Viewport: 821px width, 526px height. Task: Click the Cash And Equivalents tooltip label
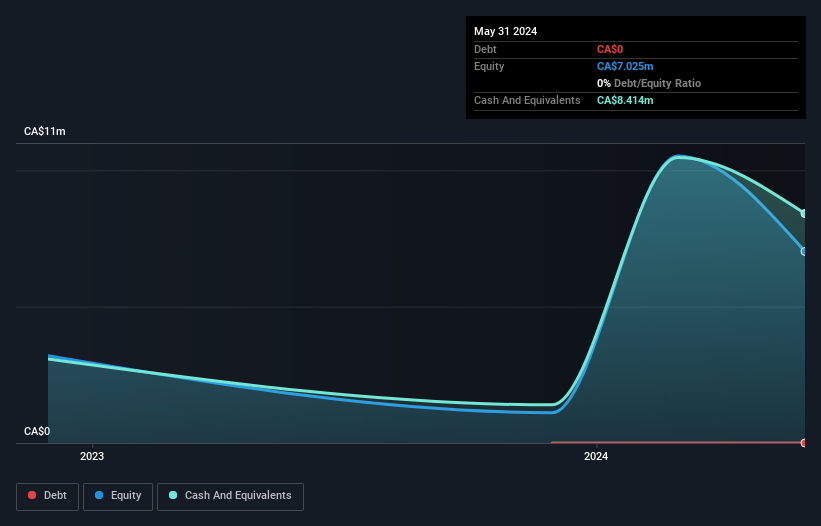(x=527, y=100)
